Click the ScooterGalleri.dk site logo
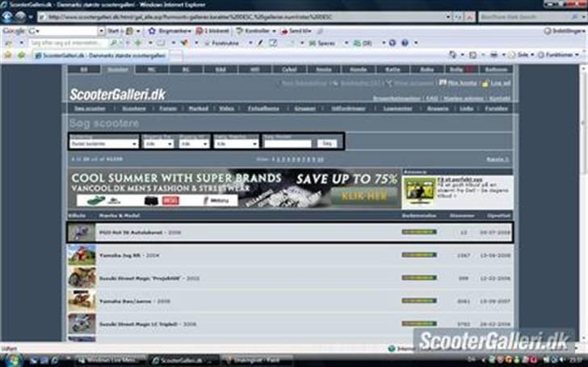The image size is (588, 367). point(117,95)
